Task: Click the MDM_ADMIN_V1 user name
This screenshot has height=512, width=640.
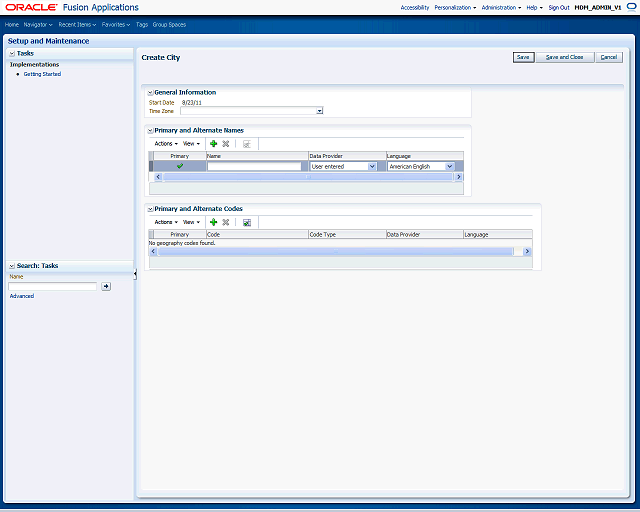Action: (598, 7)
